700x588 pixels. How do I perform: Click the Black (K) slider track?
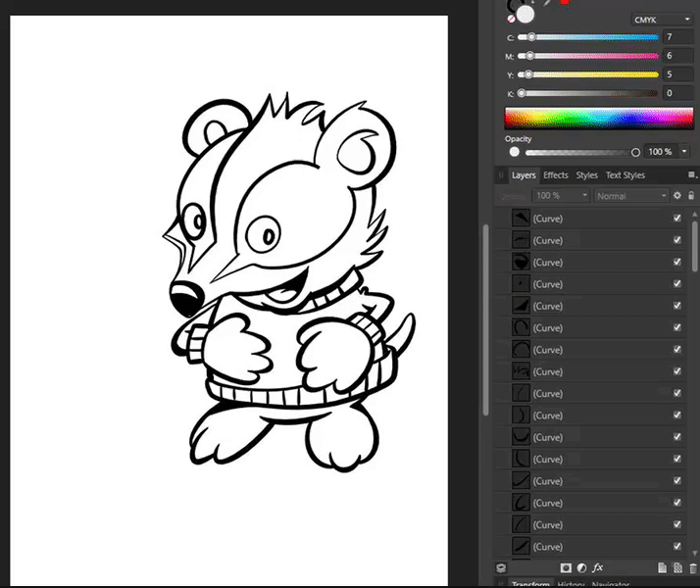tap(587, 94)
